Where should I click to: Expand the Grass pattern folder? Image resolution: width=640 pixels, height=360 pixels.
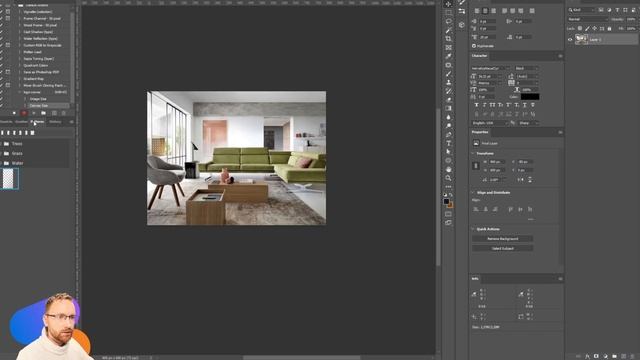click(x=2, y=153)
